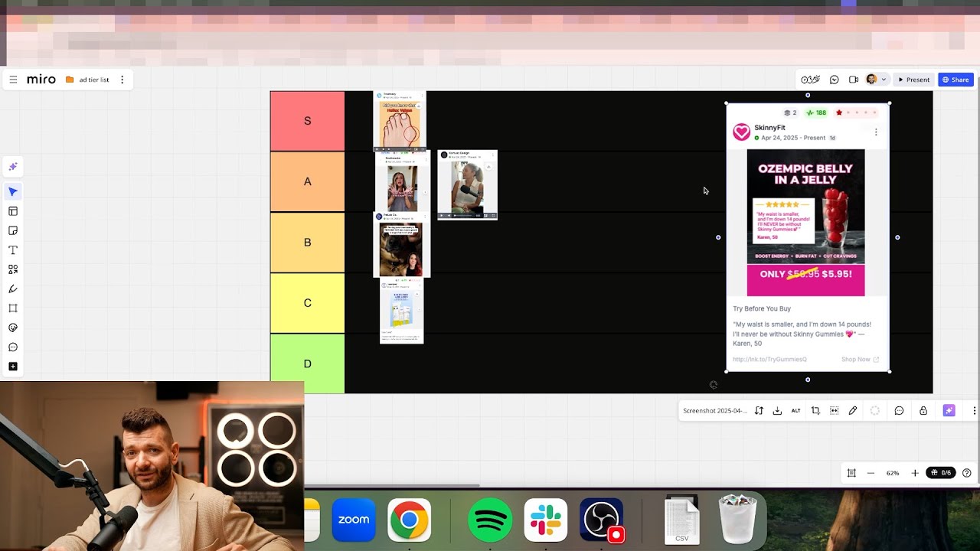
Task: Click the purple AI button in image toolbar
Action: coord(949,411)
